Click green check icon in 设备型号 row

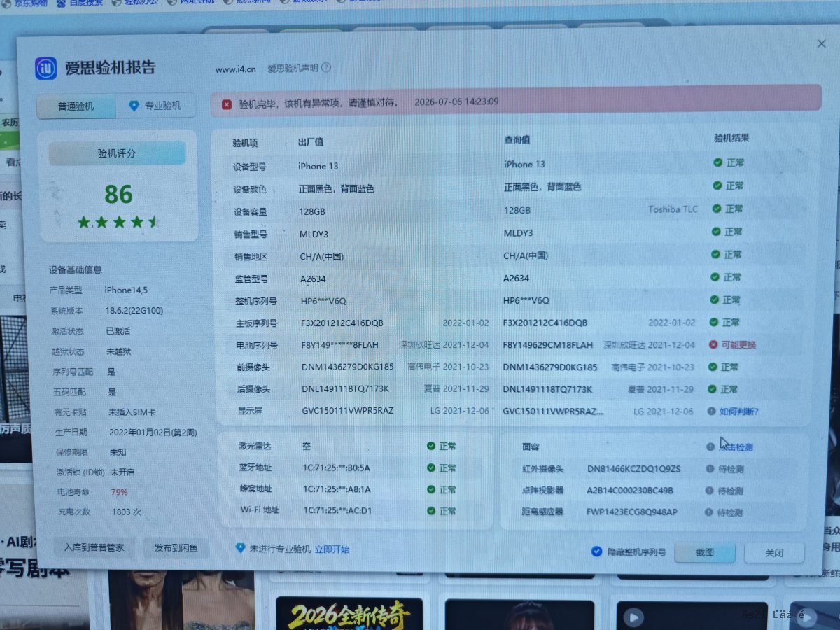pyautogui.click(x=717, y=162)
